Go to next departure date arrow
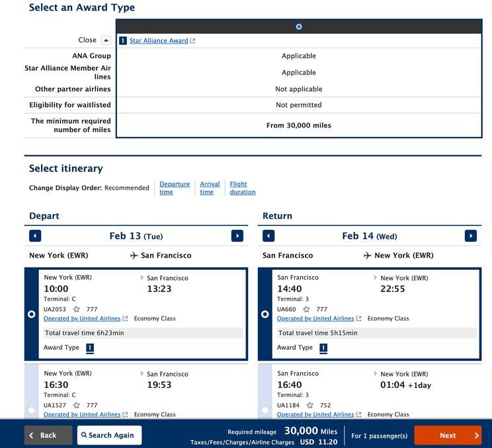 pyautogui.click(x=237, y=236)
